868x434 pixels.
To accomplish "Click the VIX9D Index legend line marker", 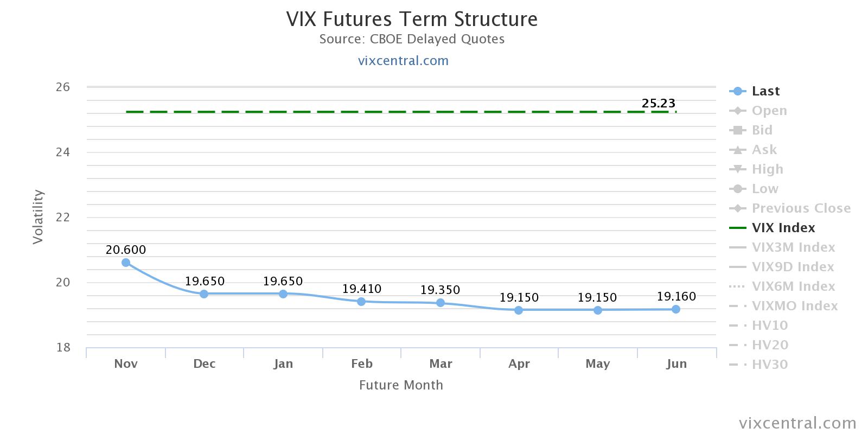I will click(x=737, y=267).
